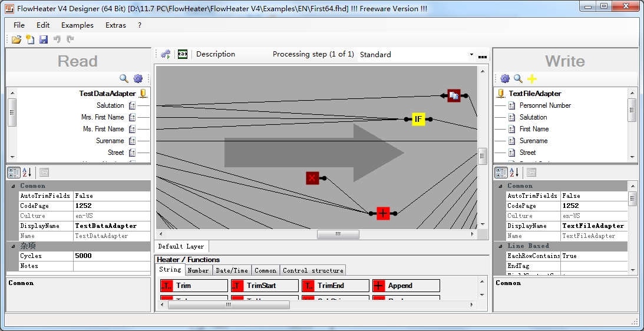Run the definition with the gears-play icon
644x331 pixels.
coord(166,54)
